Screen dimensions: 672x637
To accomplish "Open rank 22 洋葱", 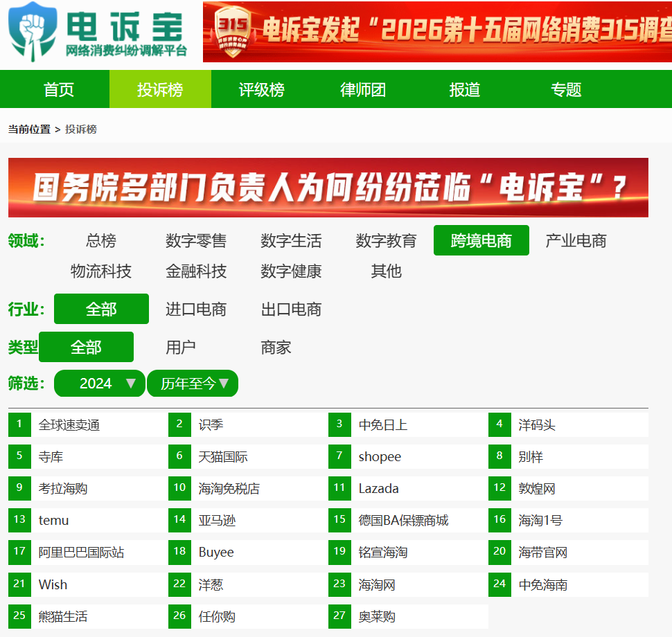I will (x=248, y=585).
